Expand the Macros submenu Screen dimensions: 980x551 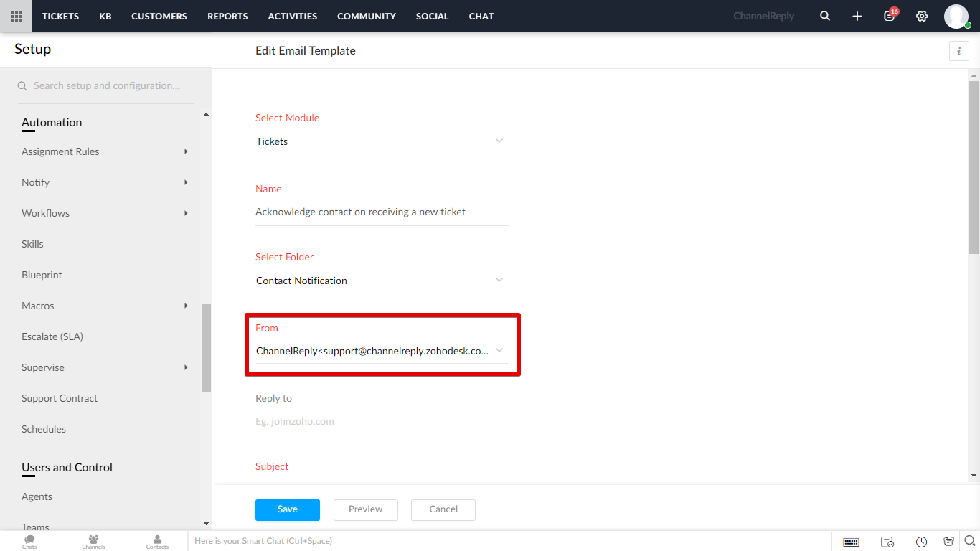click(186, 306)
